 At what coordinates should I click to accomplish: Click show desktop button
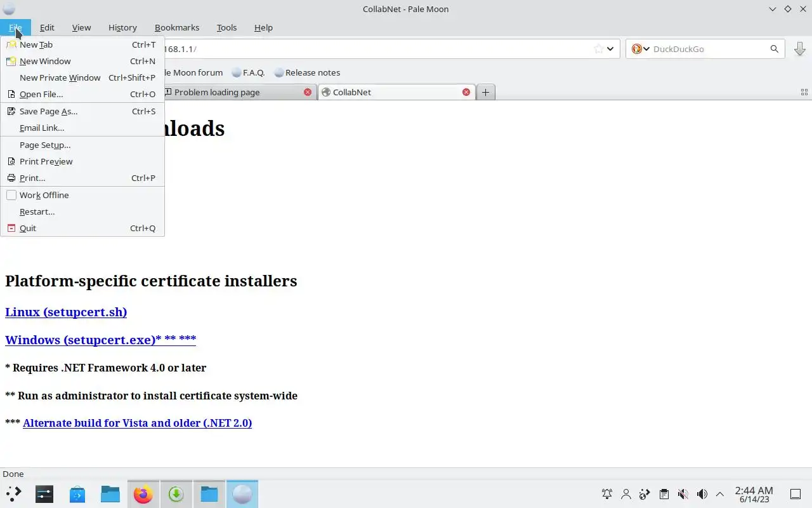(795, 494)
